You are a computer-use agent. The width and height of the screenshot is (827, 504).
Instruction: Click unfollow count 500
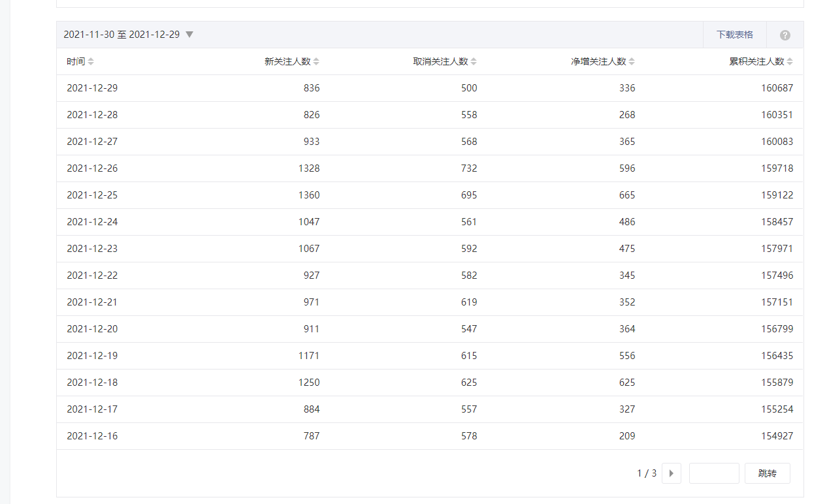(x=469, y=88)
